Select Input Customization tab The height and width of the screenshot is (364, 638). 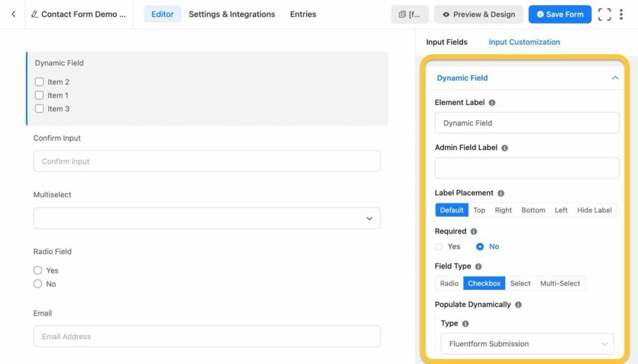[x=524, y=42]
